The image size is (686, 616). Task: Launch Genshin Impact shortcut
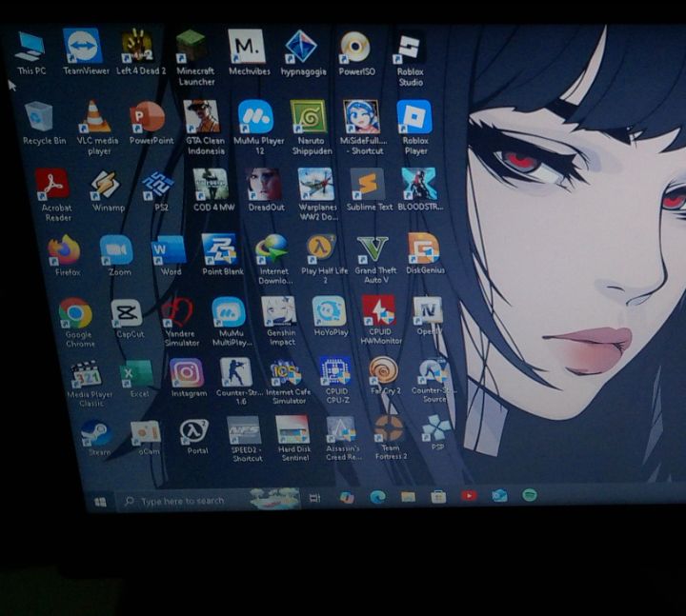[x=280, y=322]
